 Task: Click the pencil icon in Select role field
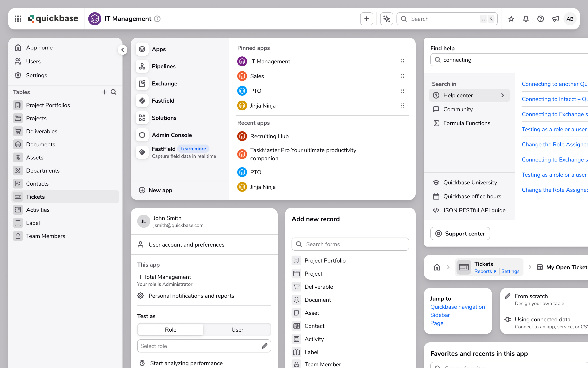(265, 346)
